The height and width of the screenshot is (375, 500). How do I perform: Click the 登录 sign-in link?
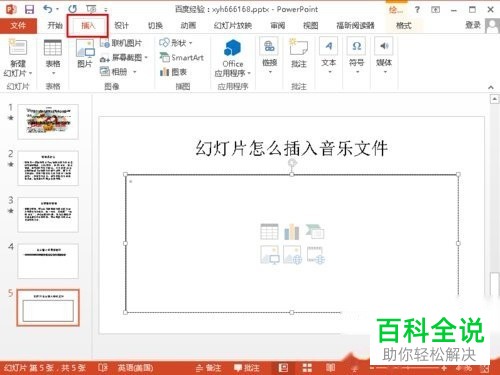473,25
